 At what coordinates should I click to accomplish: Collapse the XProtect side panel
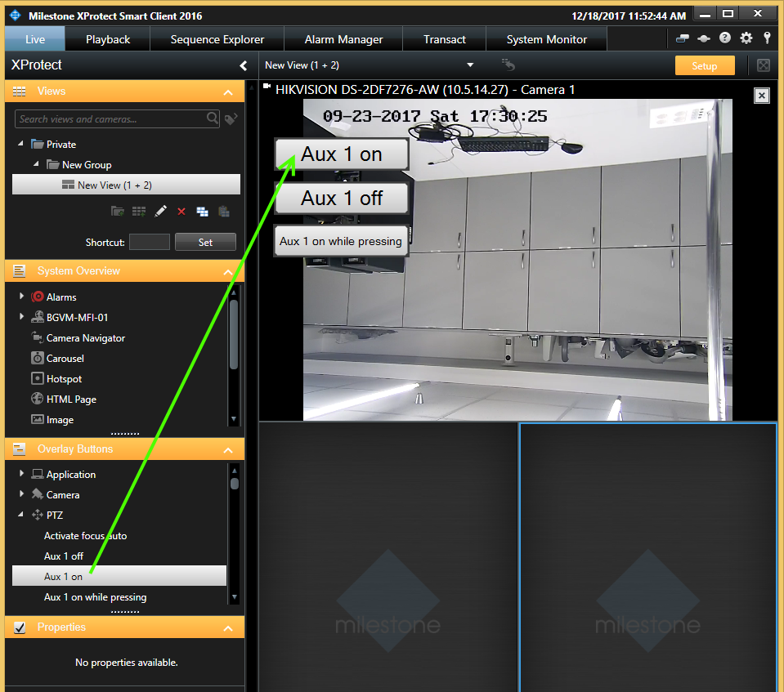[244, 65]
